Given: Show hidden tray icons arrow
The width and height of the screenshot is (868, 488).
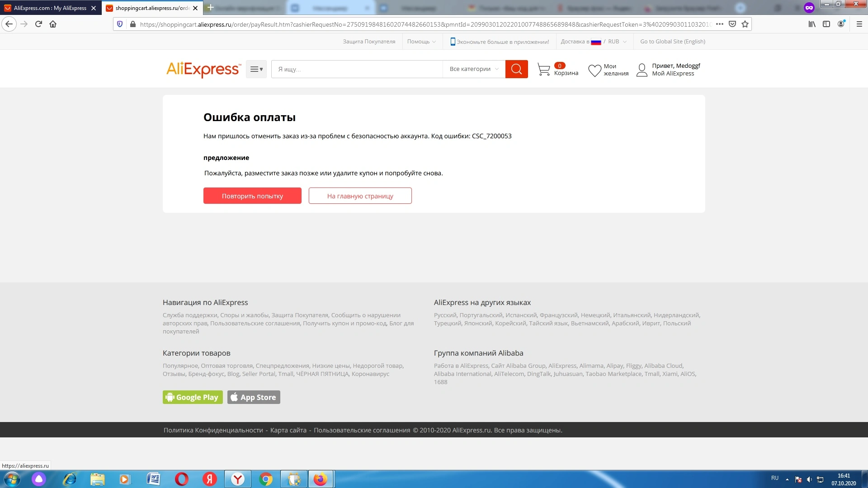Looking at the screenshot, I should 787,479.
